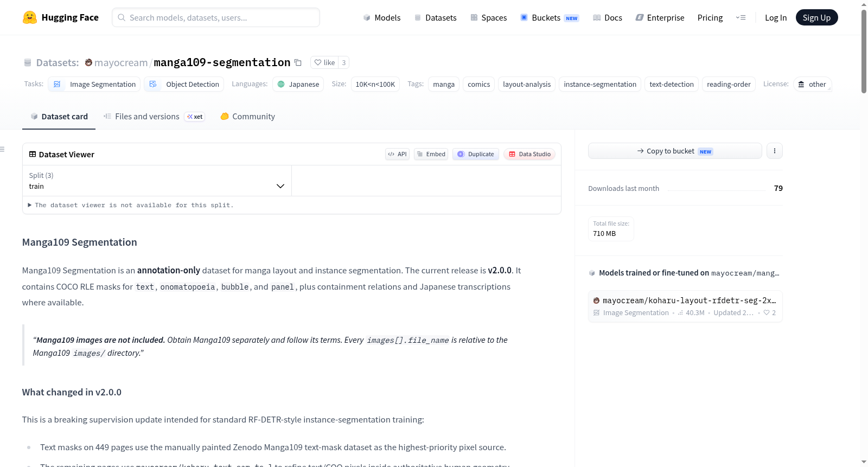Open the mayocream user link
The image size is (868, 467).
(121, 62)
